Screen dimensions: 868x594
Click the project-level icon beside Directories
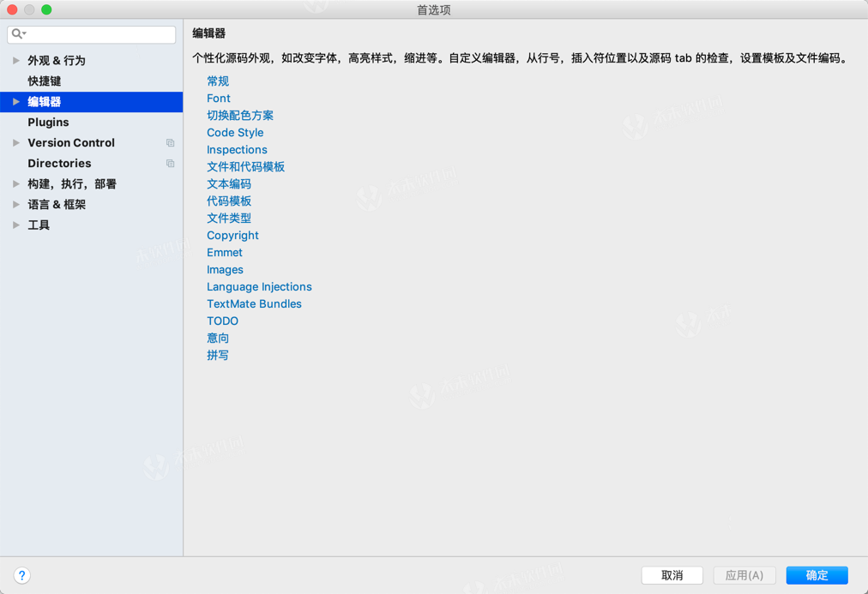click(171, 163)
